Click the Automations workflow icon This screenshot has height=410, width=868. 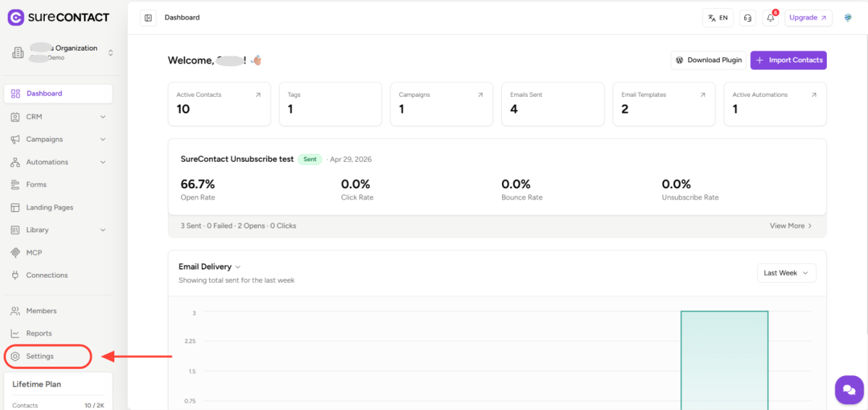point(16,162)
